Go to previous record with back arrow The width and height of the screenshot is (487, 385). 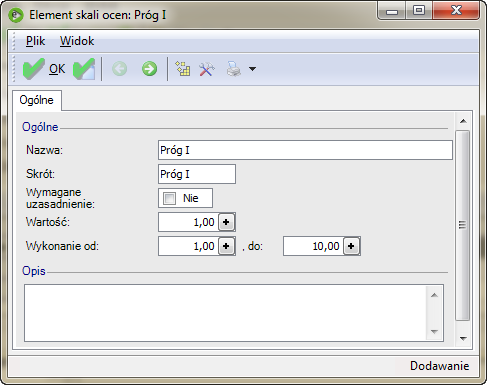119,69
